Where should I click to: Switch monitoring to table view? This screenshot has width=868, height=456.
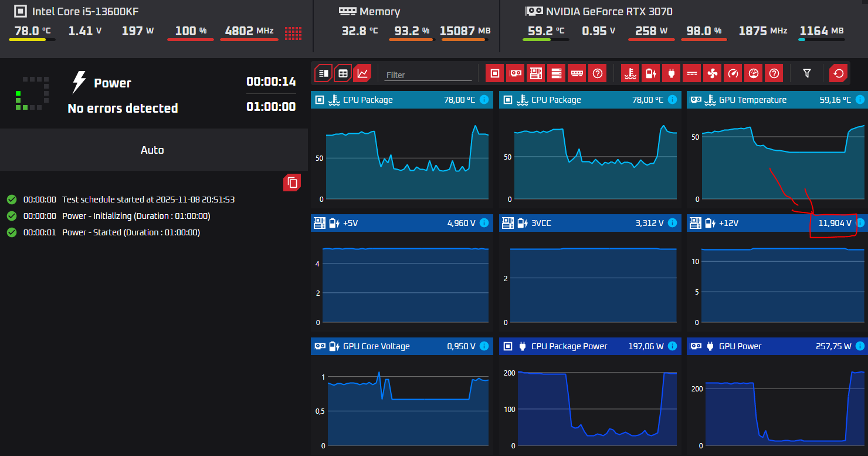pos(343,73)
